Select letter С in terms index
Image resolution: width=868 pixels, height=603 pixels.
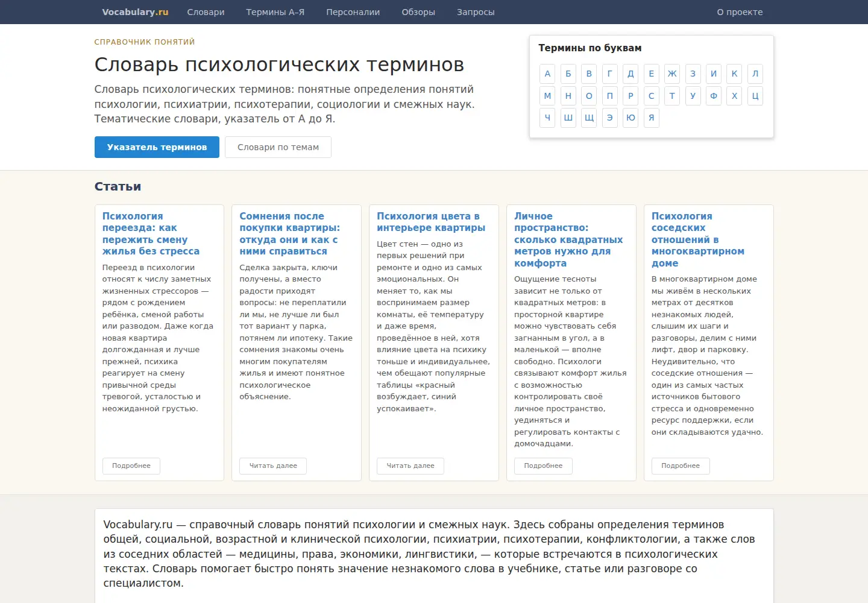pos(651,96)
